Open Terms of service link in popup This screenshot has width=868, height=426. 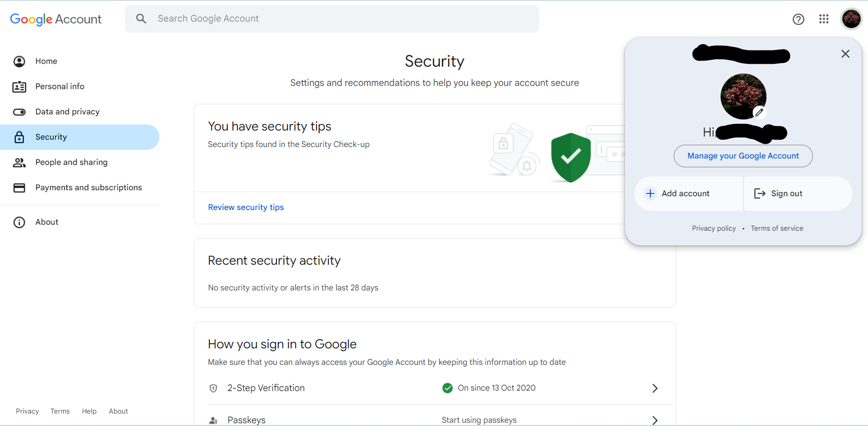(777, 228)
